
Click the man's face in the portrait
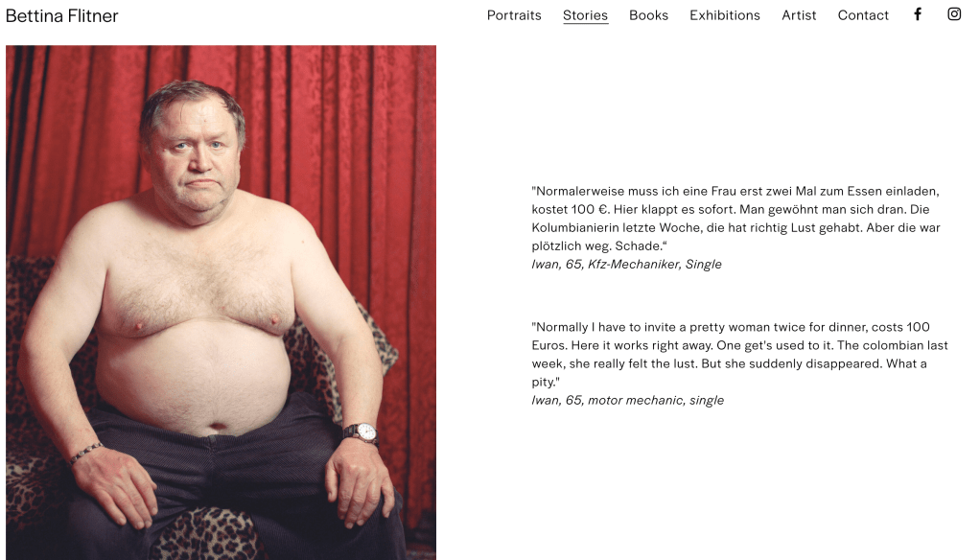[x=195, y=152]
